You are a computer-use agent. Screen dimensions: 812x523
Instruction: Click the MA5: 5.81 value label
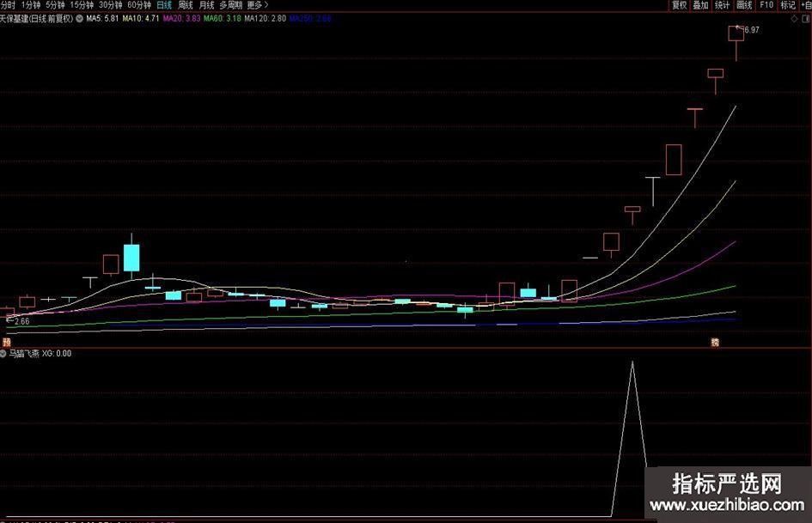coord(102,19)
